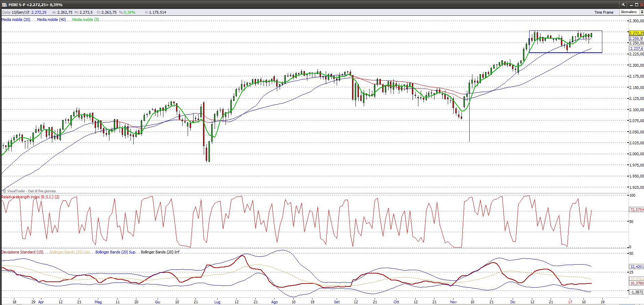Click the Bollinger Bands (20) Cen label
Viewport: 644px width, 305px height.
click(70, 252)
